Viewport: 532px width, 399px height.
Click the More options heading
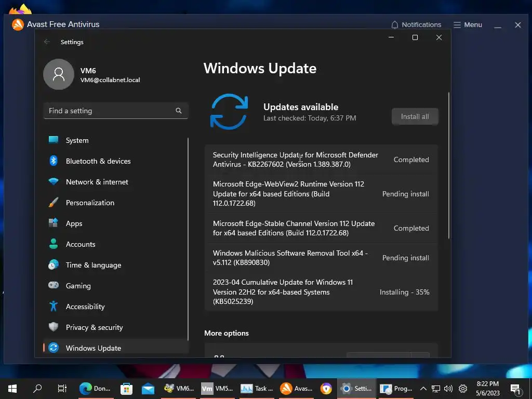227,333
